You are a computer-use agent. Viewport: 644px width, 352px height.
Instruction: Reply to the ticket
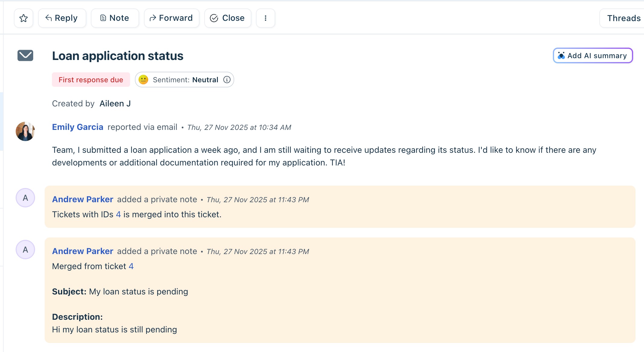point(62,18)
